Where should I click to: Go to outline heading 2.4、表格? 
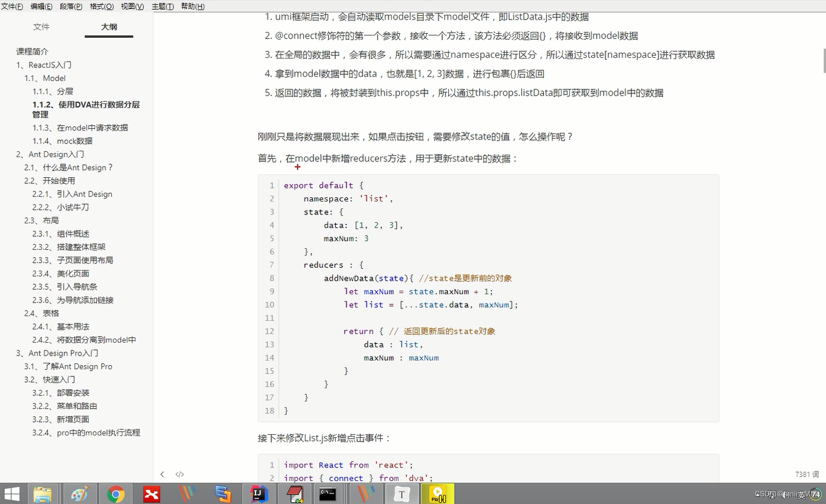(41, 313)
